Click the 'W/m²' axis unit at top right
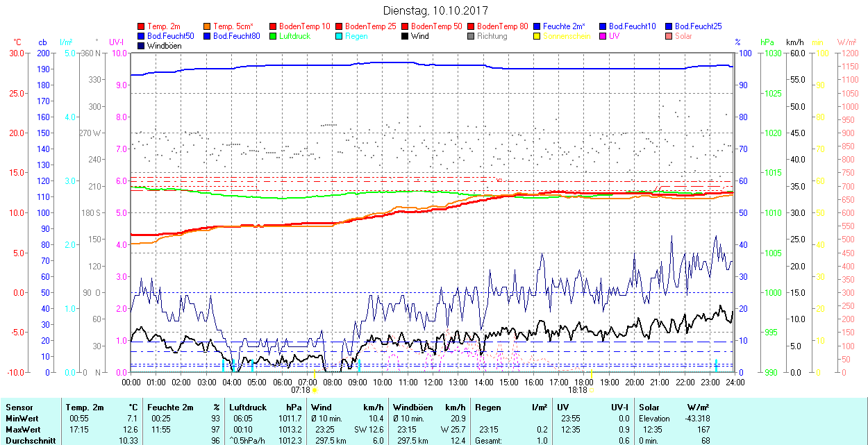This screenshot has width=868, height=445. tap(846, 42)
